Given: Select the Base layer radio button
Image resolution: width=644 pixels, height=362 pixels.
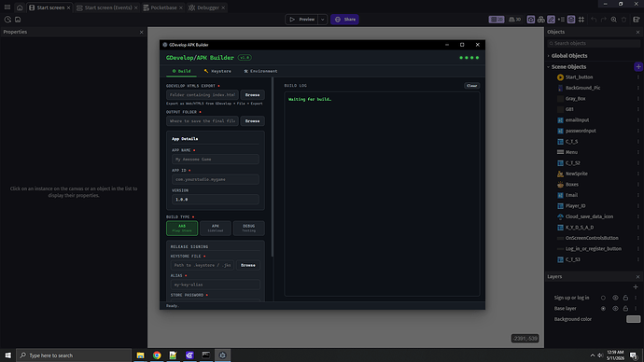Looking at the screenshot, I should (x=603, y=308).
